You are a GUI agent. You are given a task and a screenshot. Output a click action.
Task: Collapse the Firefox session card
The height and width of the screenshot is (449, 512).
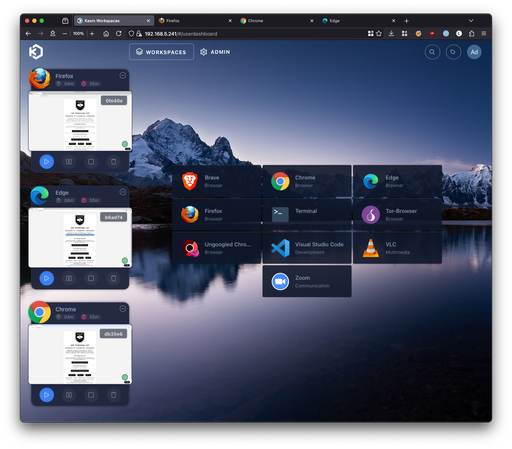pos(123,76)
